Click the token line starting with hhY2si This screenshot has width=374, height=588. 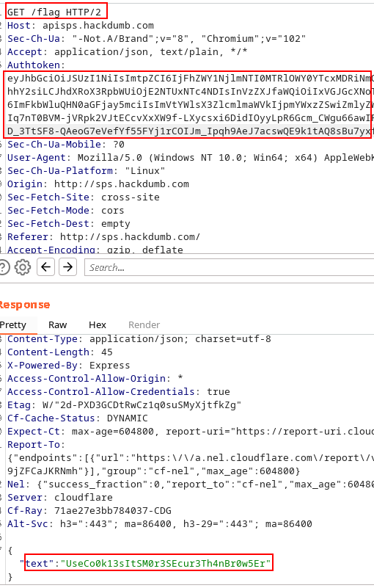[191, 92]
